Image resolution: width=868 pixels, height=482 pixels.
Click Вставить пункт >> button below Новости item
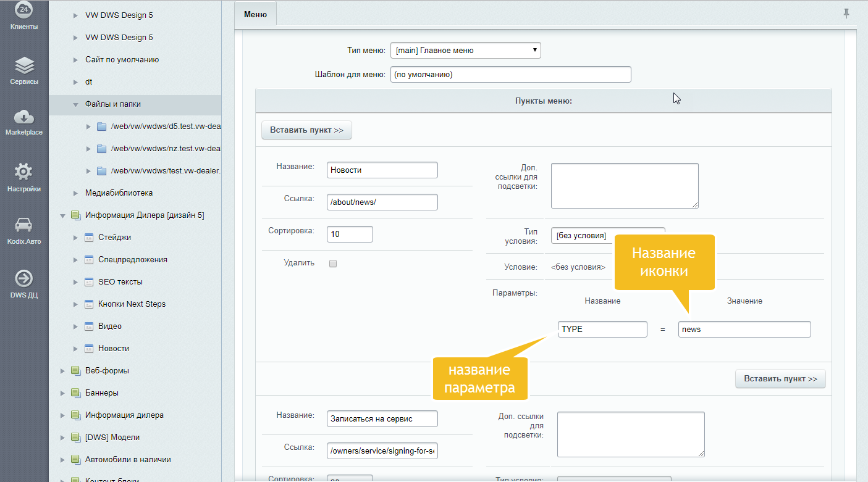[780, 379]
